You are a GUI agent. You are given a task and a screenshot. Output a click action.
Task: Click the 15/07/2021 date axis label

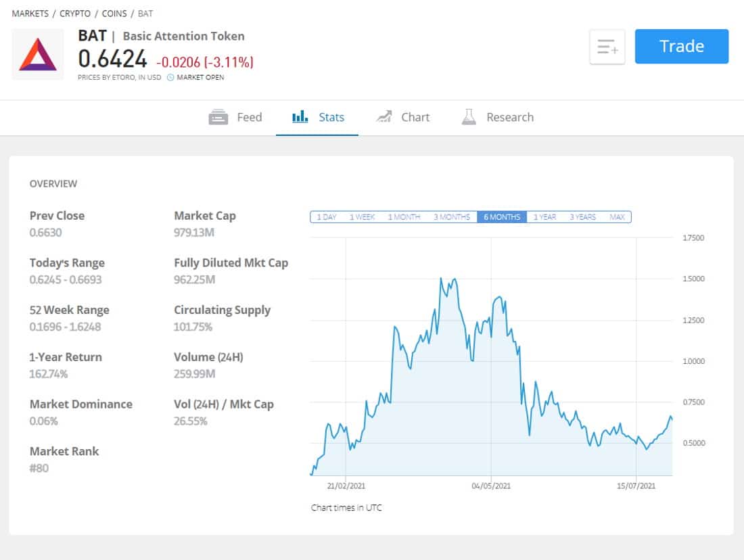pyautogui.click(x=636, y=486)
